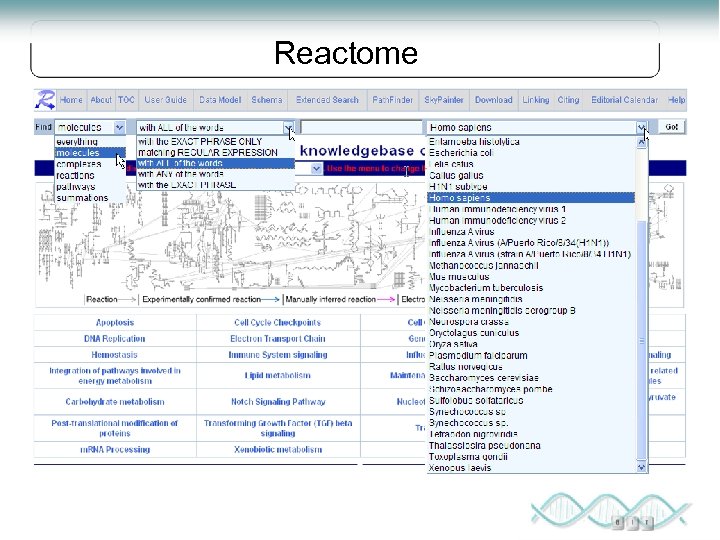Select 'everything' in Find list

coord(90,141)
